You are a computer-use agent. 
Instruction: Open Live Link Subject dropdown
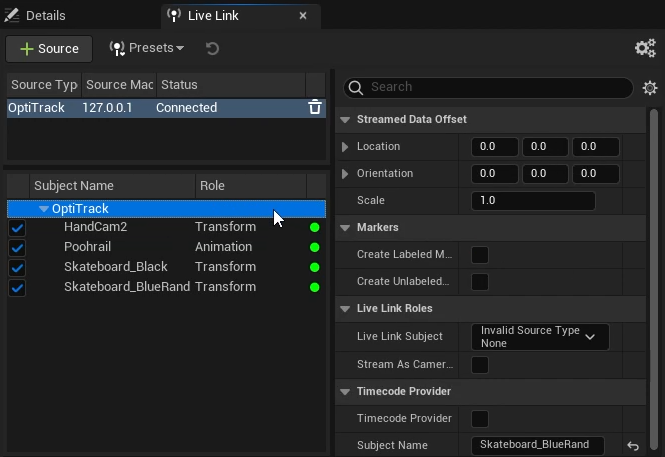point(540,337)
